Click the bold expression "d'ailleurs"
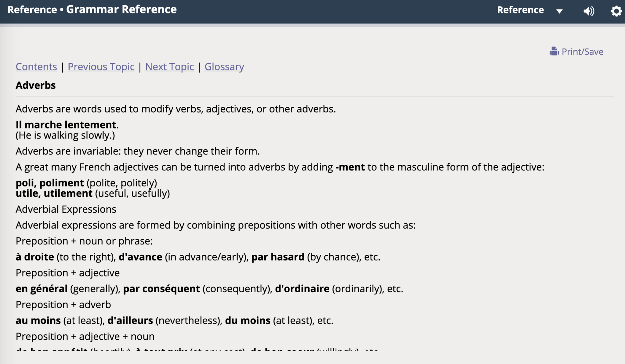This screenshot has width=625, height=364. tap(130, 320)
